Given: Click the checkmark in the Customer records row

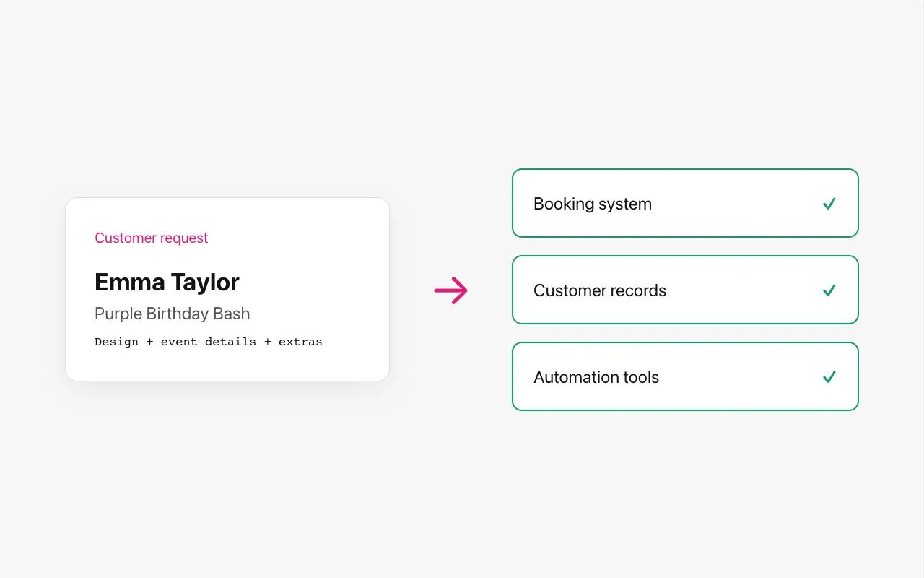Looking at the screenshot, I should coord(829,290).
